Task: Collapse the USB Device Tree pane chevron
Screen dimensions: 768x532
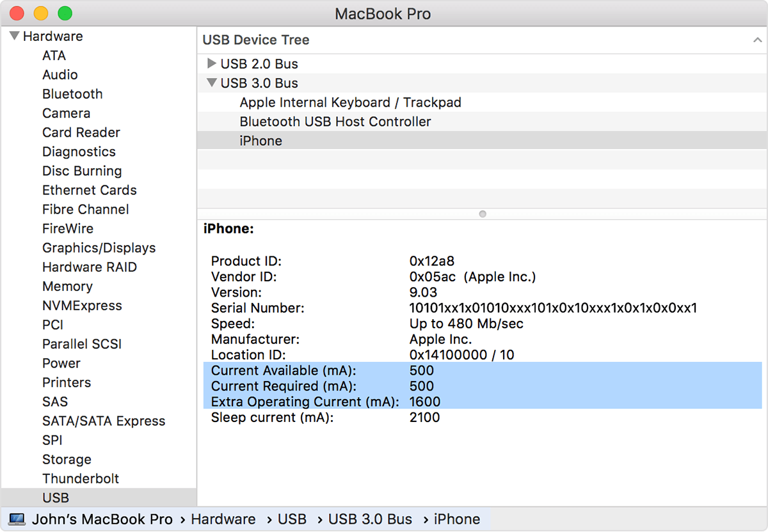Action: pos(758,40)
